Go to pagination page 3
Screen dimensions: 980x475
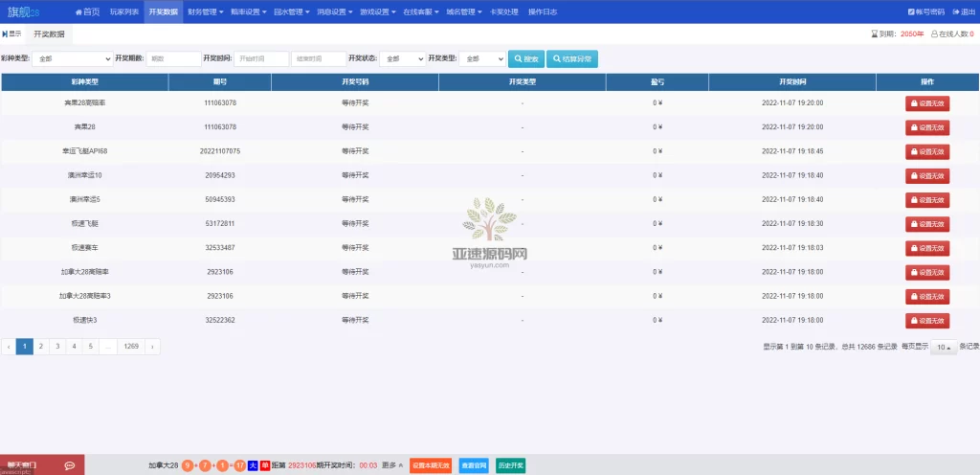coord(57,347)
